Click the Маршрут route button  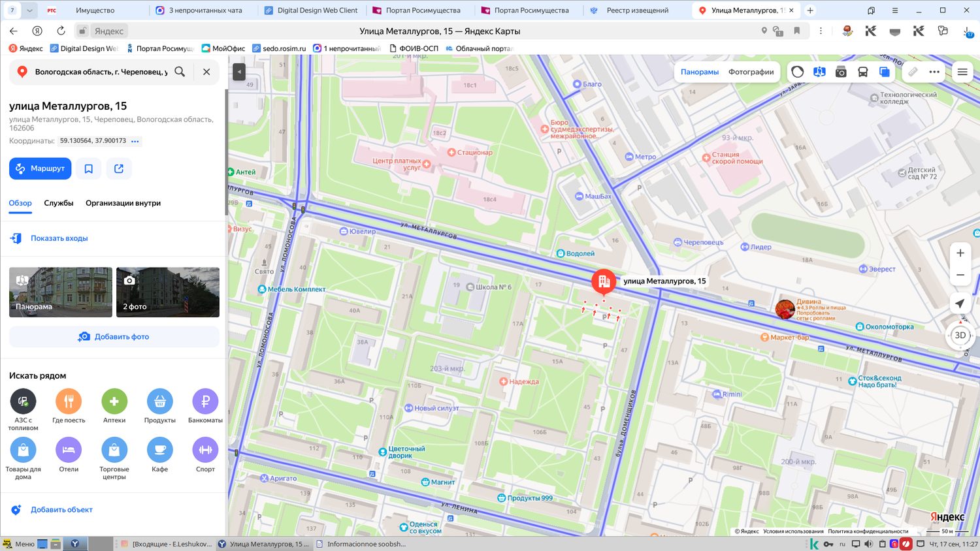point(41,168)
